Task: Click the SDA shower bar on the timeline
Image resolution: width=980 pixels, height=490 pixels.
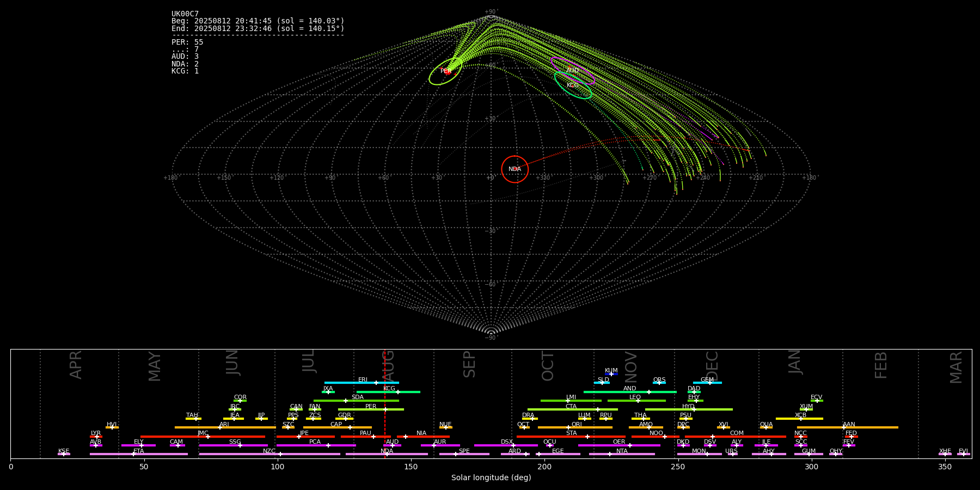Action: pos(356,401)
